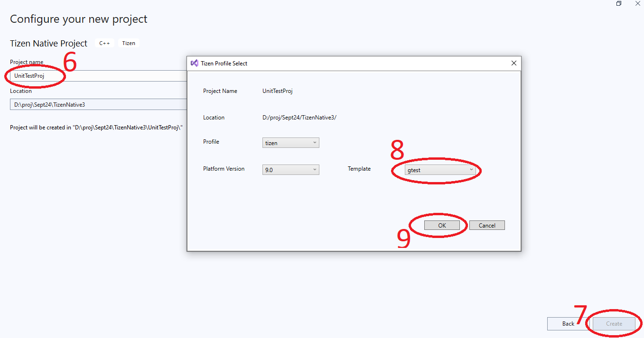Image resolution: width=644 pixels, height=338 pixels.
Task: Close the Tizen Profile Select dialog
Action: tap(513, 63)
